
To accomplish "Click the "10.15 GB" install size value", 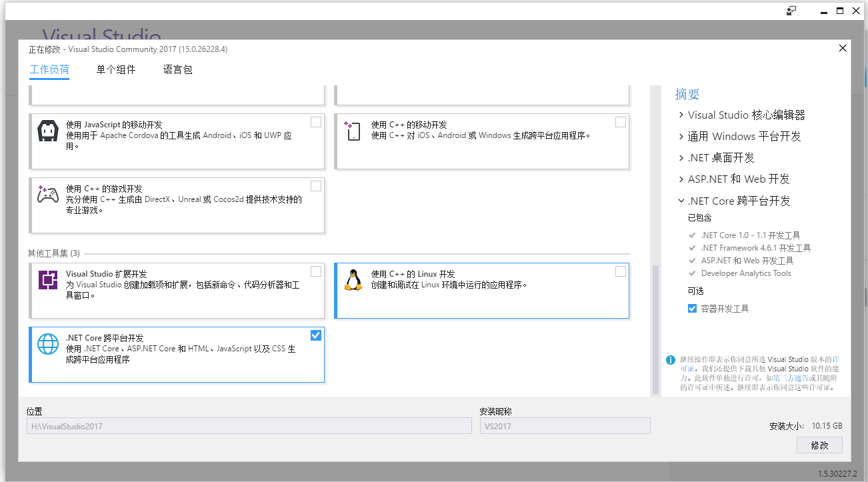I will (x=827, y=426).
